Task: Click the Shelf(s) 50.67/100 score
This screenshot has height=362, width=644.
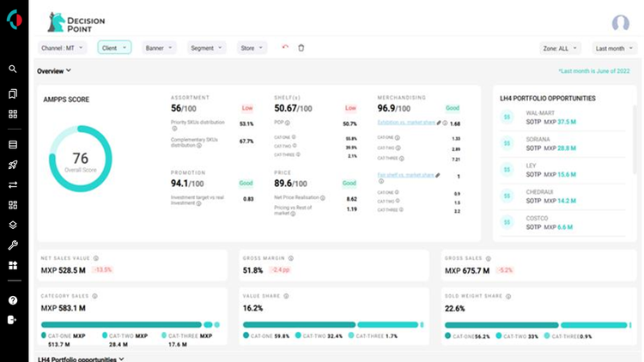Action: click(x=293, y=108)
